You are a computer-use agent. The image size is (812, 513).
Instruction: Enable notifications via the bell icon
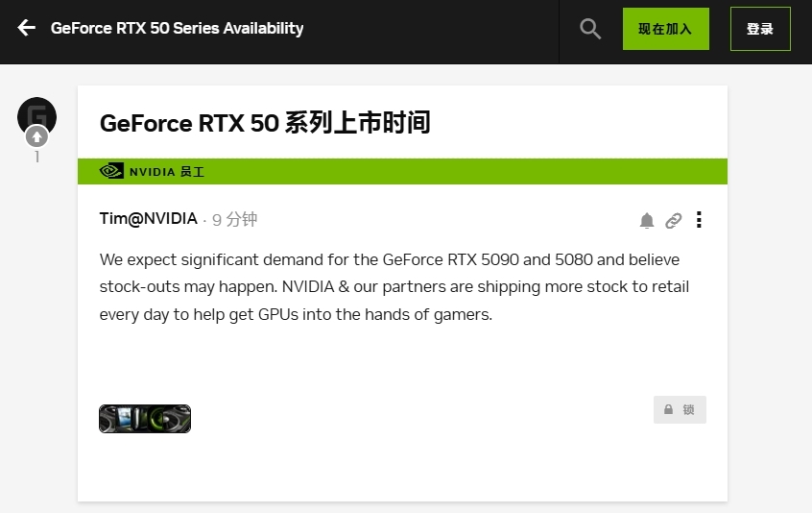(x=647, y=221)
